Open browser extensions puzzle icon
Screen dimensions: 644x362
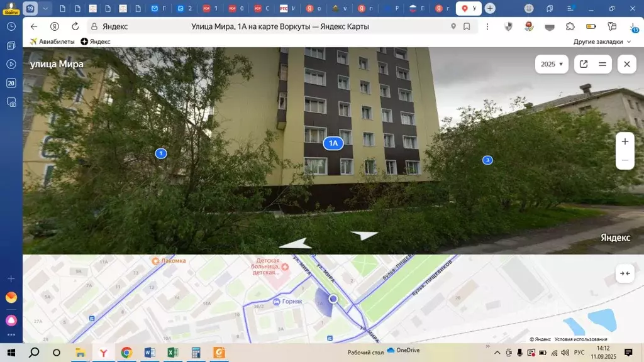[570, 27]
